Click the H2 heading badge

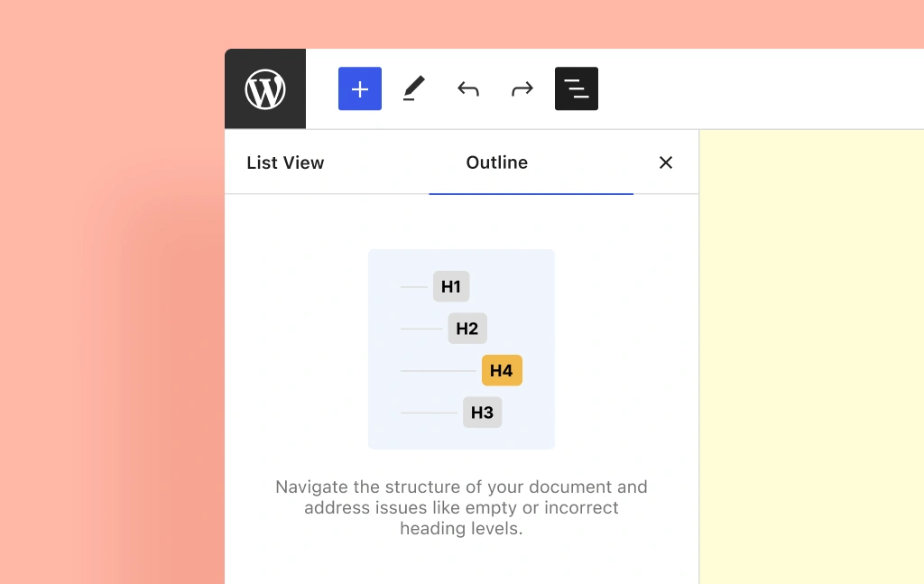coord(467,328)
